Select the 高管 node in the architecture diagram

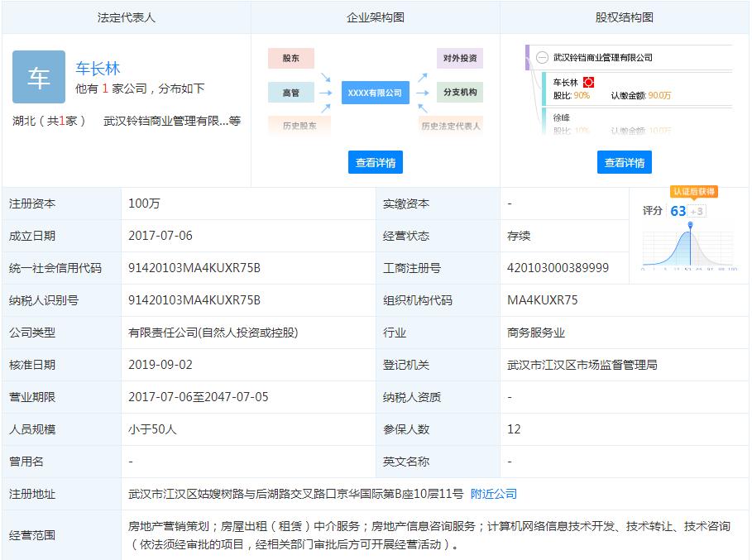coord(290,93)
